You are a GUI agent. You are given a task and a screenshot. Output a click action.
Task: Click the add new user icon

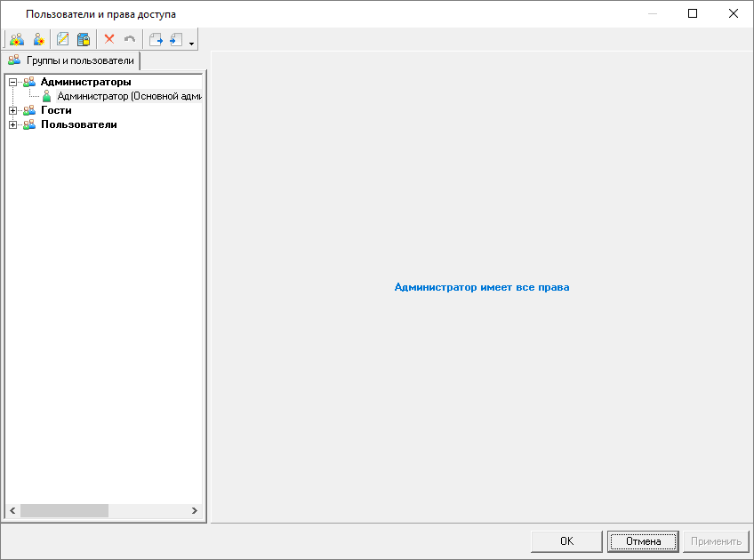[x=39, y=39]
